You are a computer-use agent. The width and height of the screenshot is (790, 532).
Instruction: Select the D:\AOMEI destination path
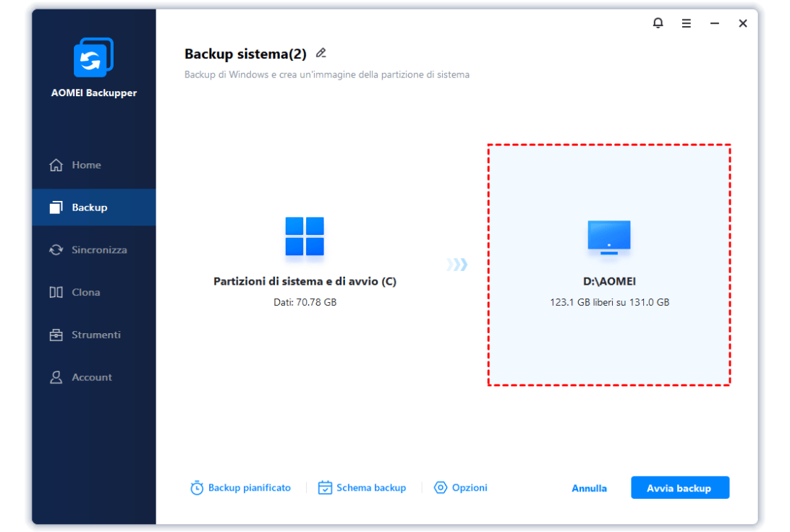click(609, 281)
